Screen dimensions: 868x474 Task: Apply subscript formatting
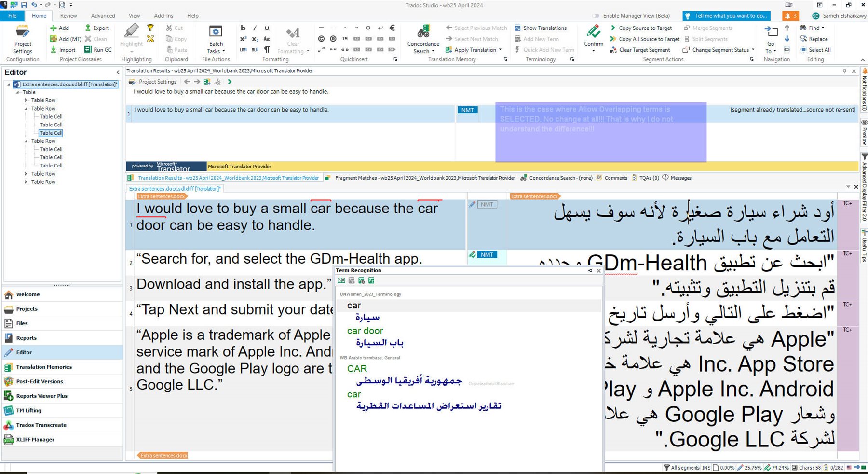[x=255, y=39]
